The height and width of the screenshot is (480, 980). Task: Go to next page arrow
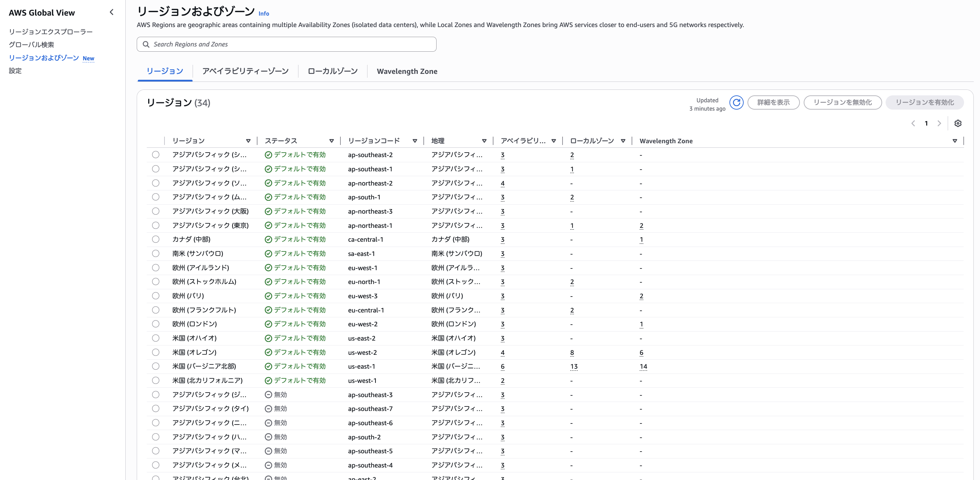(x=939, y=123)
